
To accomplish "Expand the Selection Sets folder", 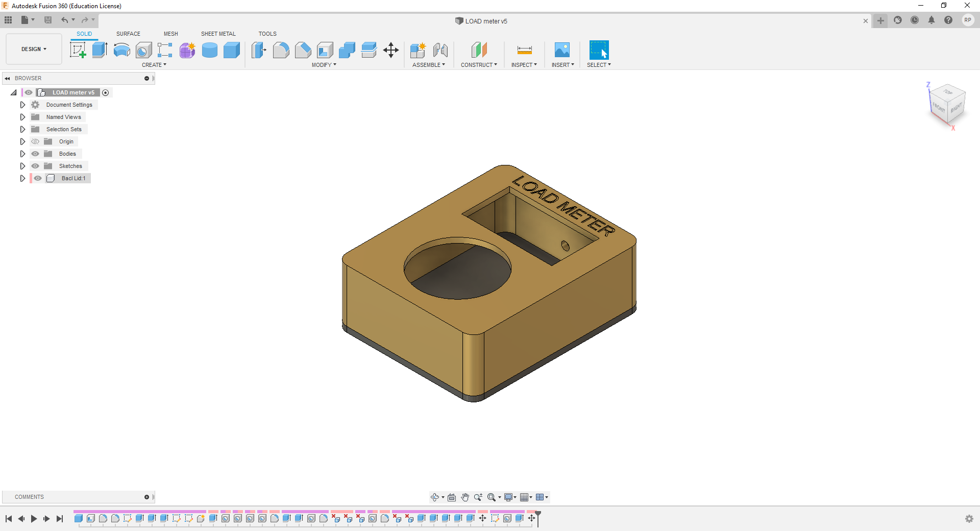I will [22, 129].
